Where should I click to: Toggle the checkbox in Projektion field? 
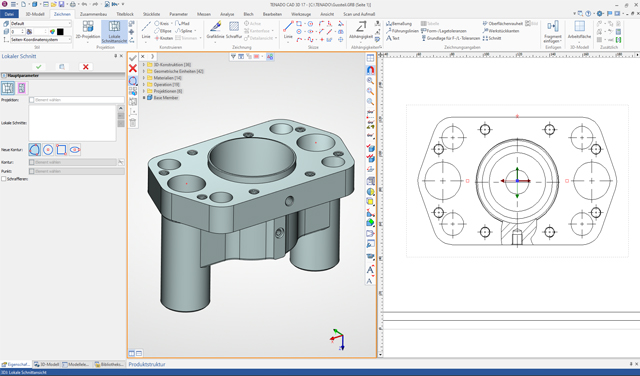32,100
